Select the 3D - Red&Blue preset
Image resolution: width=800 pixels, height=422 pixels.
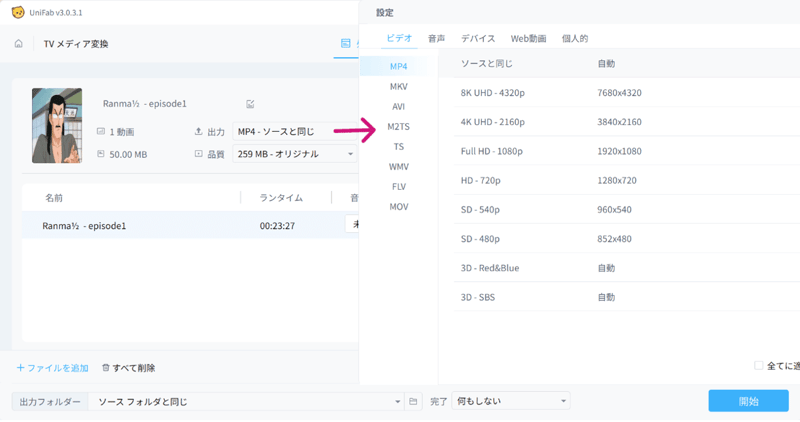(x=627, y=268)
